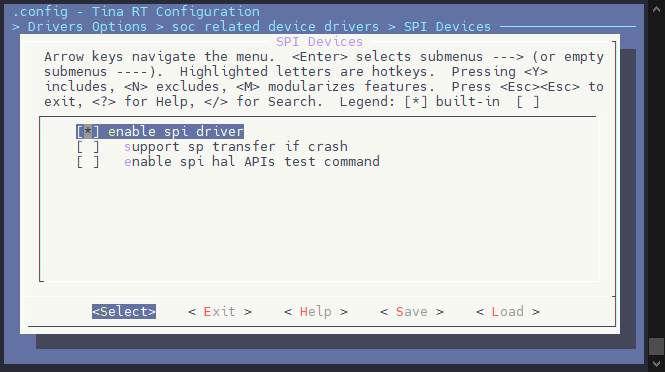
Task: Choose the Exit button at the bottom
Action: (x=220, y=312)
